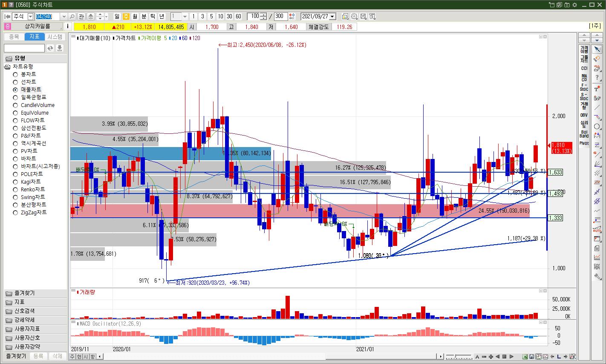Select the 주 weekly period button
606x364 pixels.
click(126, 16)
